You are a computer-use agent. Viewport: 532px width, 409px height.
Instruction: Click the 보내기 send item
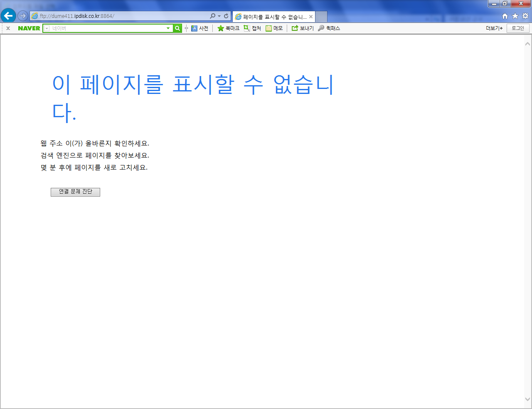303,28
